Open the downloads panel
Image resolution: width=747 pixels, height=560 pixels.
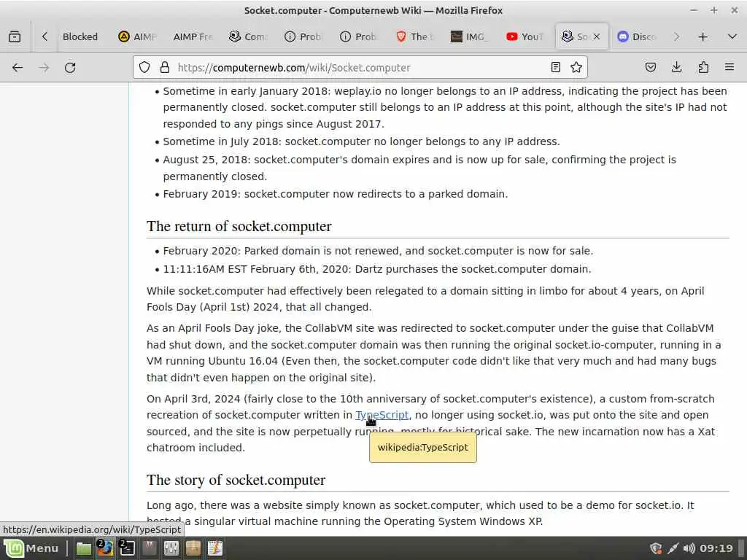coord(676,68)
